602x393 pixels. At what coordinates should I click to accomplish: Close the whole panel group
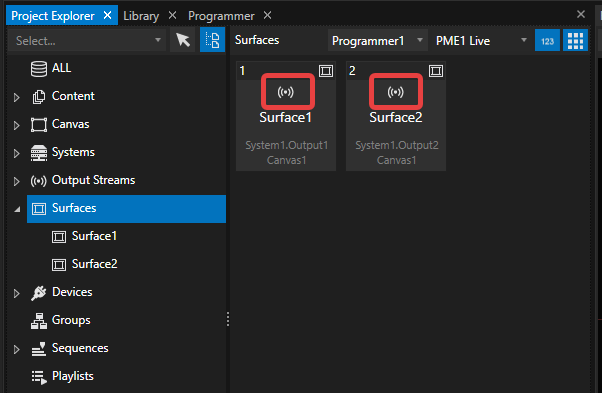click(x=581, y=15)
